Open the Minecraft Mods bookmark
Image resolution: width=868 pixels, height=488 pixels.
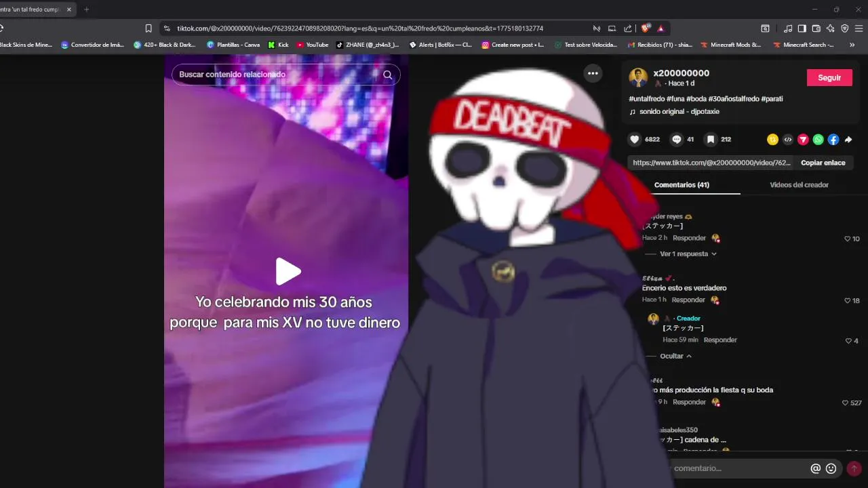pos(730,45)
